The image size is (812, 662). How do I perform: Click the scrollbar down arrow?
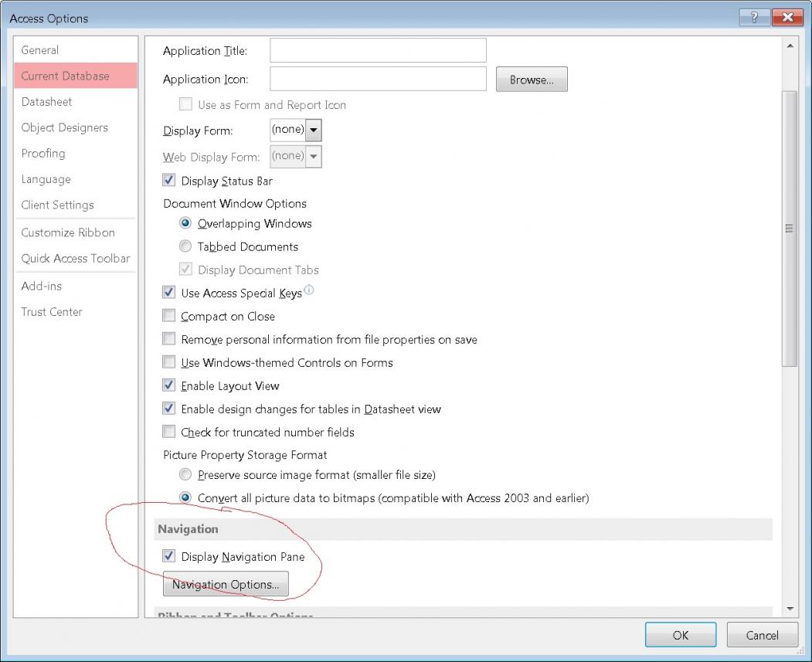790,609
